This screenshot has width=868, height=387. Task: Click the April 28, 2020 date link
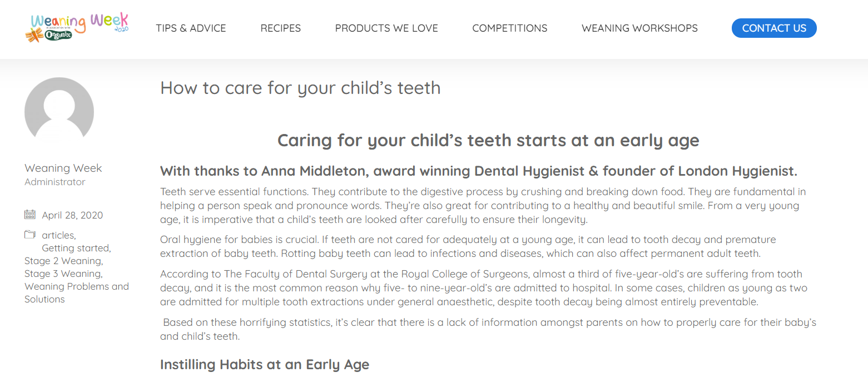[72, 215]
